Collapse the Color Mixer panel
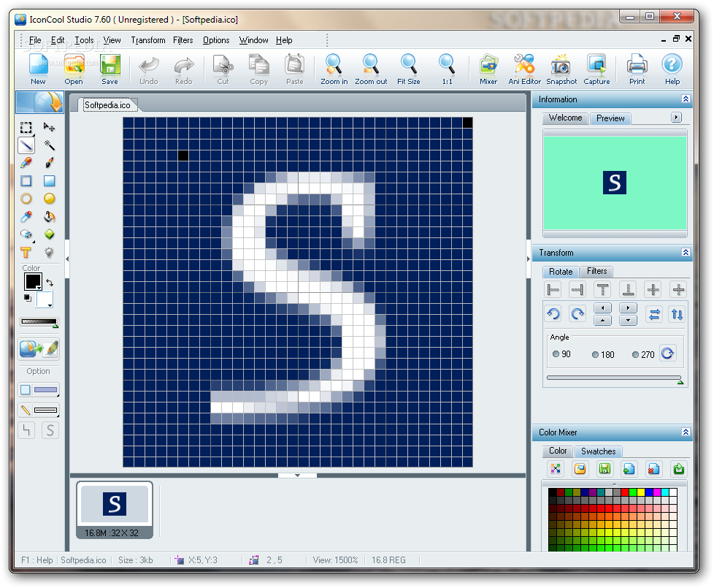The image size is (714, 588). coord(684,432)
